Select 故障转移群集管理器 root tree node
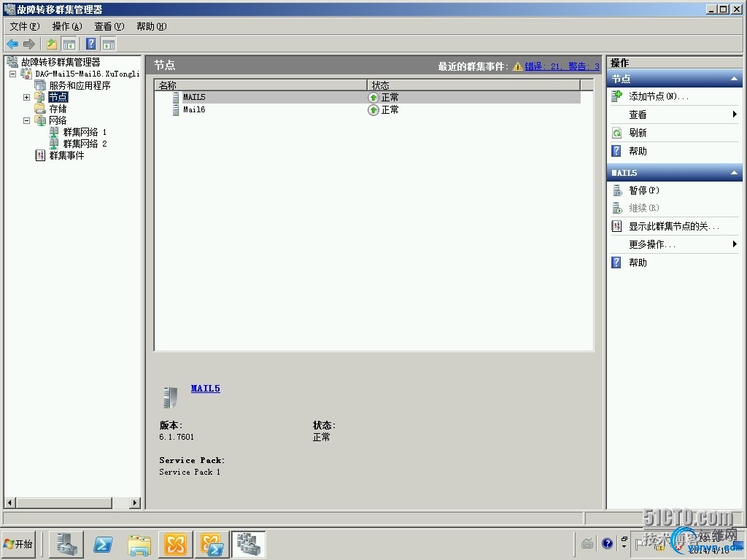The width and height of the screenshot is (747, 560). click(61, 62)
